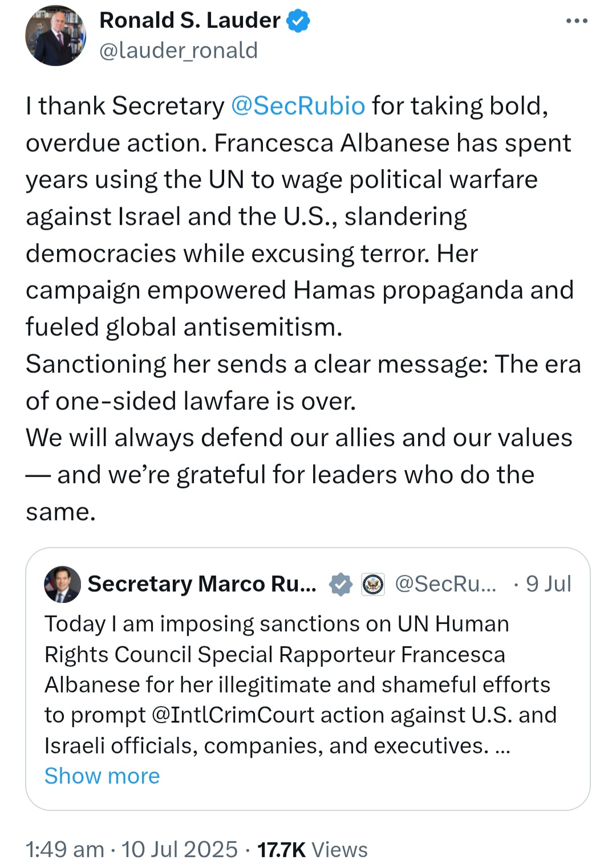Click the gray verified badge on quoted tweet

(341, 584)
